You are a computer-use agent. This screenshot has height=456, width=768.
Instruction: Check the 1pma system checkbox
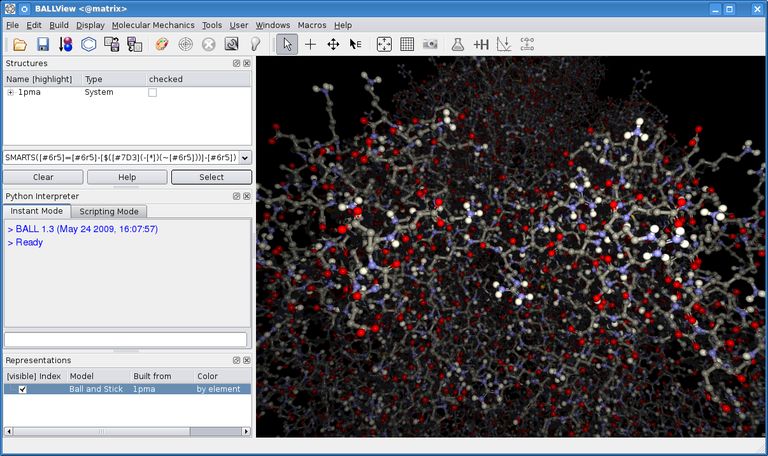click(x=152, y=93)
